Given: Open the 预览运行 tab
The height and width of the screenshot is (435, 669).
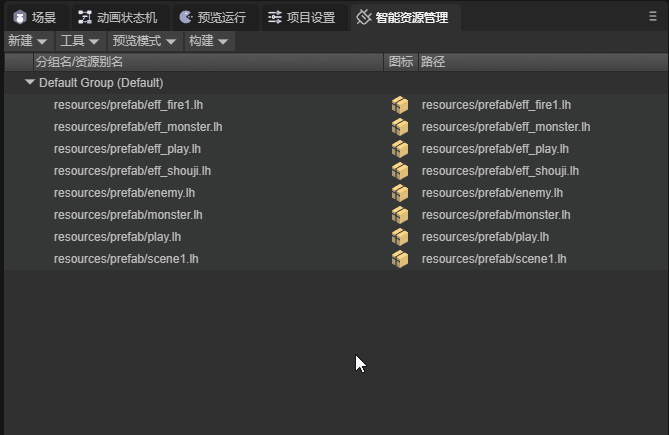Looking at the screenshot, I should pyautogui.click(x=215, y=17).
